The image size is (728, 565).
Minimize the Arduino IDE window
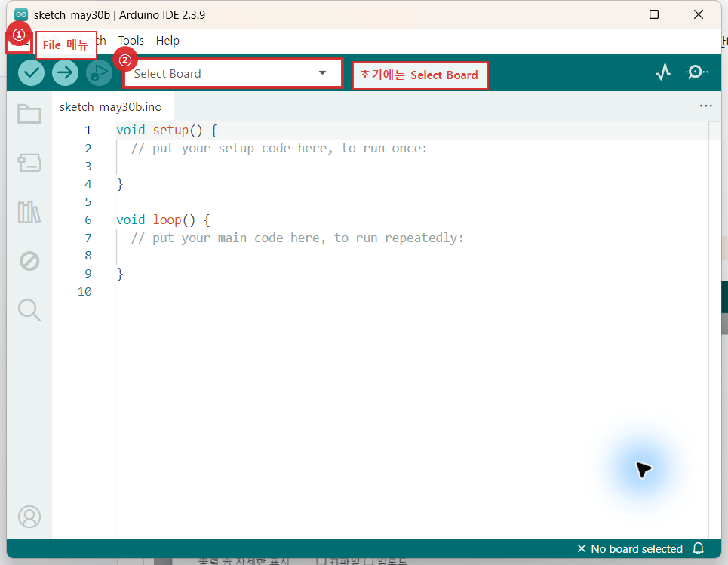(610, 14)
